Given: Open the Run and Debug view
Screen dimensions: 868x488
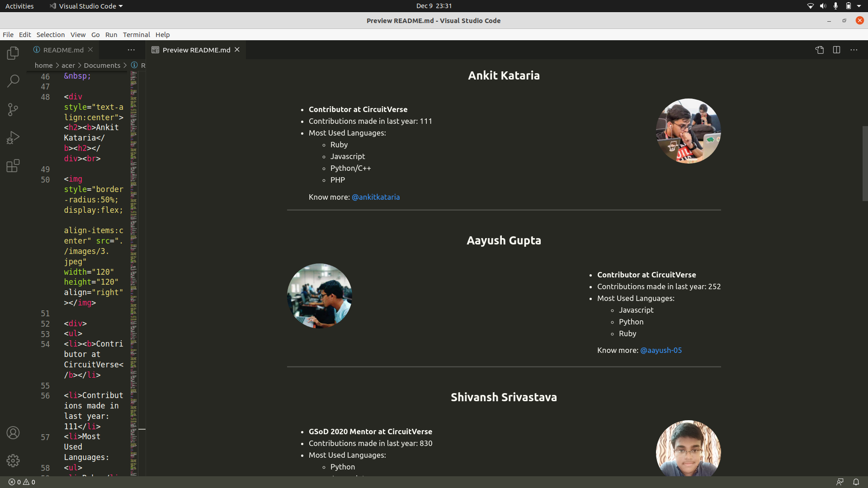Looking at the screenshot, I should click(x=13, y=137).
